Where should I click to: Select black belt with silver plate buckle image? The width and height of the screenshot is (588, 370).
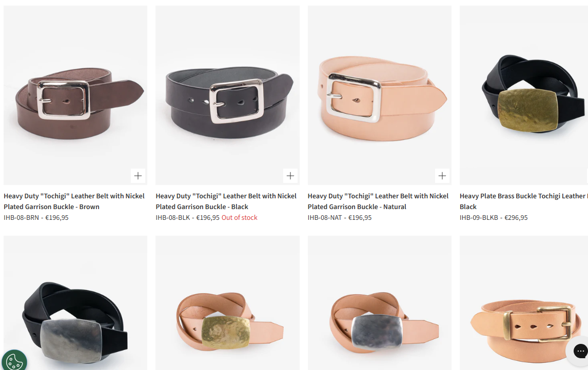click(x=75, y=303)
